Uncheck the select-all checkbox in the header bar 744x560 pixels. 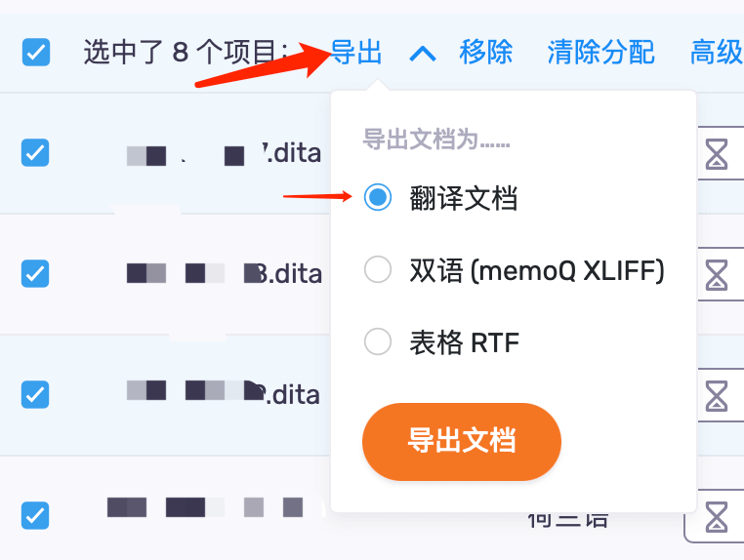coord(36,52)
